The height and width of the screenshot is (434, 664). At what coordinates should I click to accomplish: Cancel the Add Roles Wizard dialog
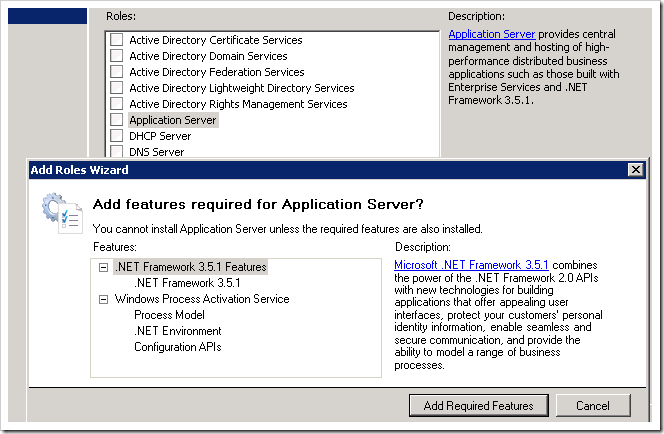pyautogui.click(x=593, y=406)
